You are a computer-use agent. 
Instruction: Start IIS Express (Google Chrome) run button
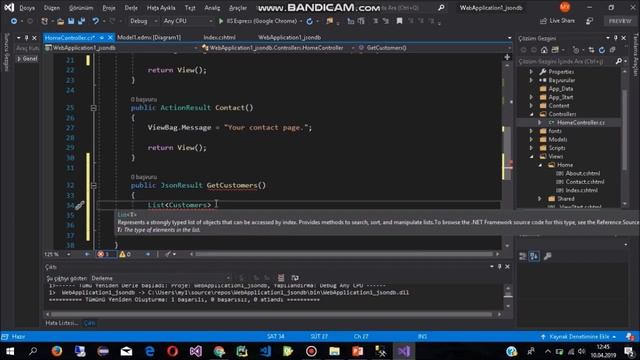[258, 21]
